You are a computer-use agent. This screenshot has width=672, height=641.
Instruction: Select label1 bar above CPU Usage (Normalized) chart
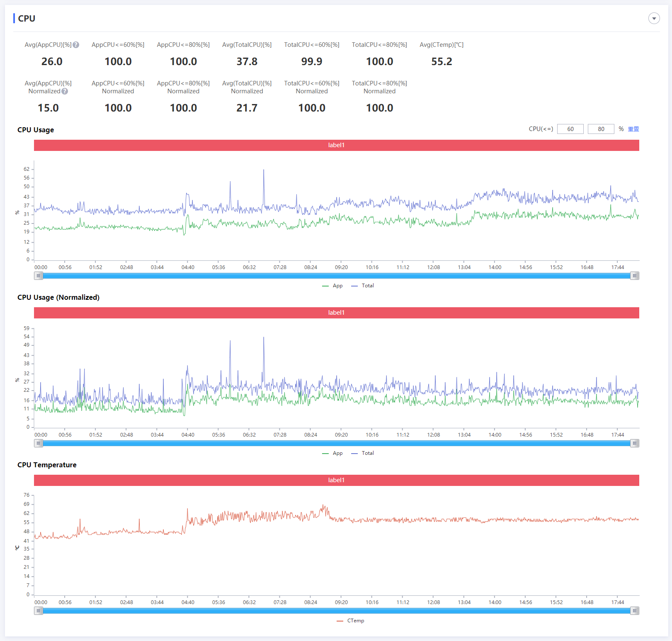336,313
